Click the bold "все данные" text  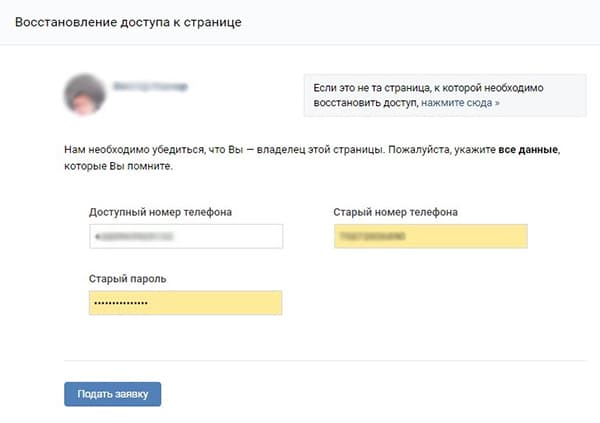[528, 150]
